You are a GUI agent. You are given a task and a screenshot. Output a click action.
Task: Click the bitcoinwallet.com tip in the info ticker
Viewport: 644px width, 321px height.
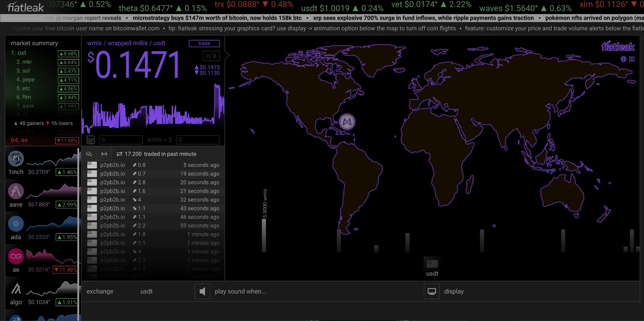tap(85, 28)
